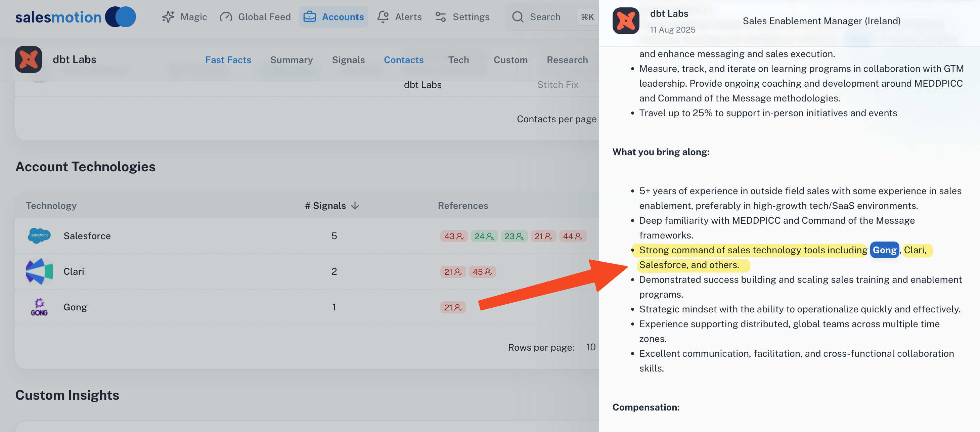Open the Settings sliders icon
Viewport: 980px width, 432px height.
pos(441,17)
